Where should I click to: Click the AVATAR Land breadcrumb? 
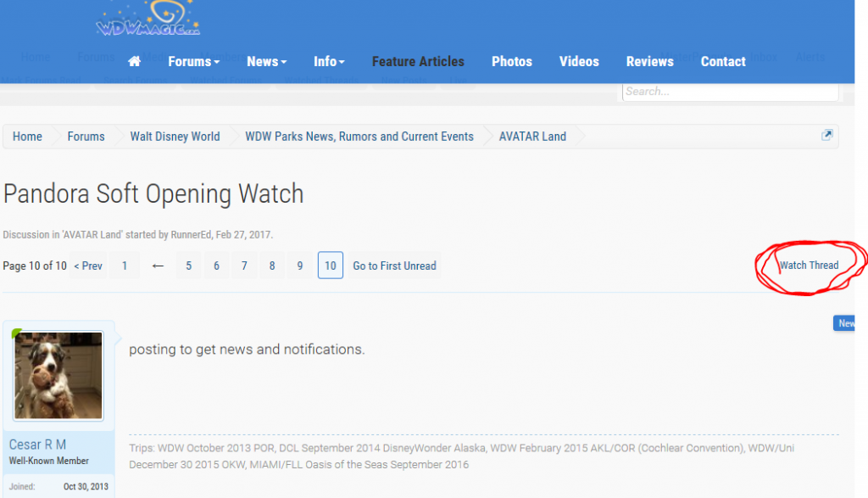(532, 137)
